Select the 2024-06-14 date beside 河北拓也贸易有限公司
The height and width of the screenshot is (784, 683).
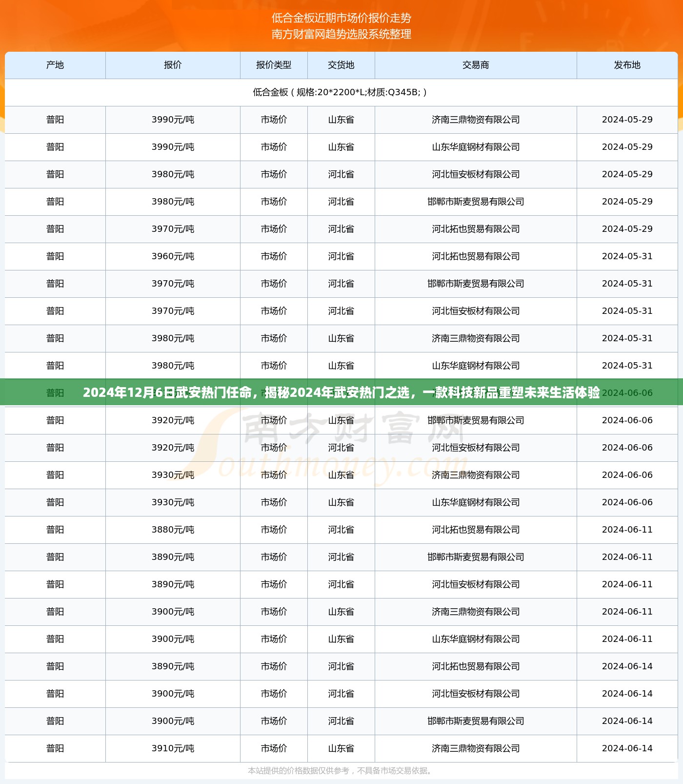(x=627, y=666)
